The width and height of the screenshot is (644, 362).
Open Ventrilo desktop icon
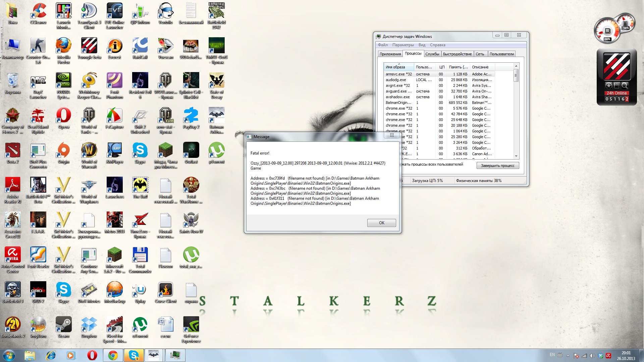tap(166, 13)
